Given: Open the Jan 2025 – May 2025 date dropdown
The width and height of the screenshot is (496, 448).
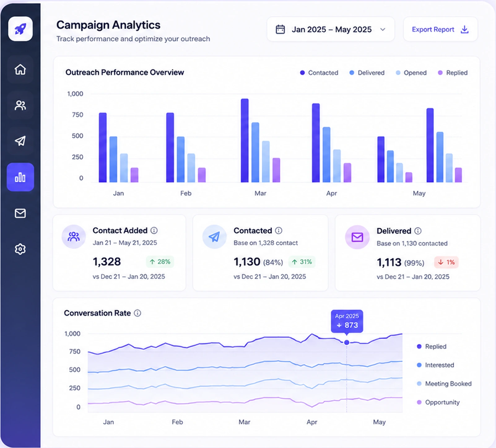Looking at the screenshot, I should (x=331, y=29).
